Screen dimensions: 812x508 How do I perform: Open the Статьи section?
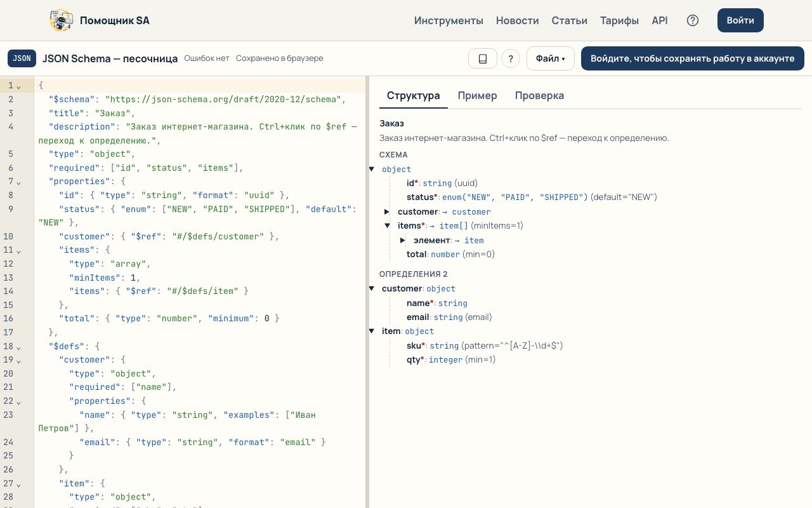tap(570, 20)
